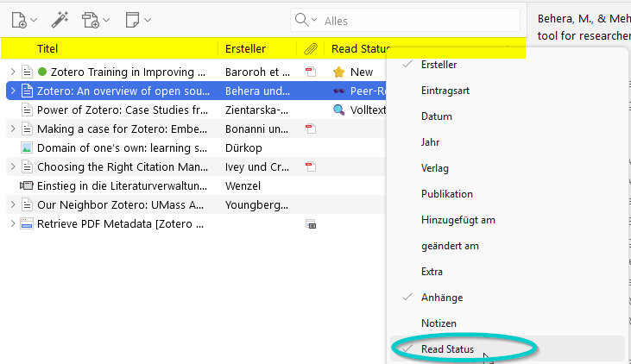Image resolution: width=631 pixels, height=364 pixels.
Task: Click the star New read status icon
Action: 339,72
